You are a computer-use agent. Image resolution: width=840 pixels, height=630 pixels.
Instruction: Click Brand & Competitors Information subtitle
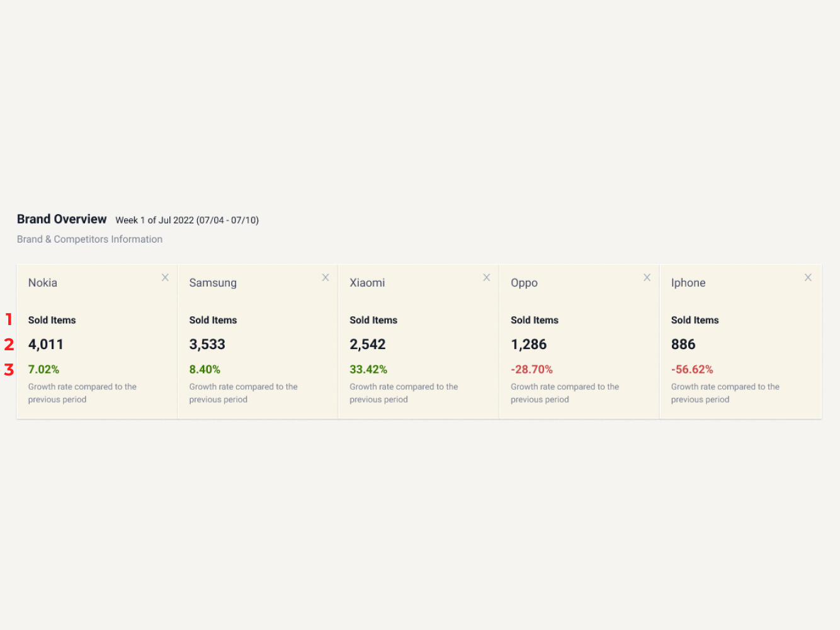coord(89,239)
